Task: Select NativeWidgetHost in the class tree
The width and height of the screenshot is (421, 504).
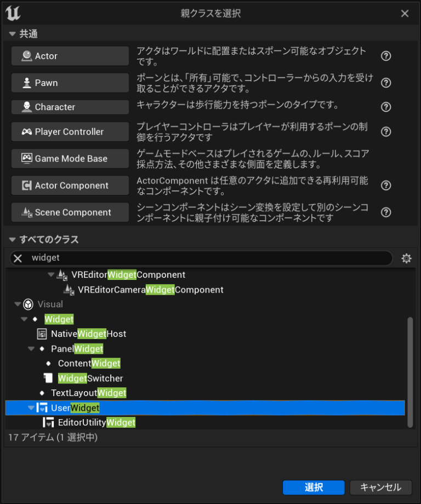Action: coord(89,334)
